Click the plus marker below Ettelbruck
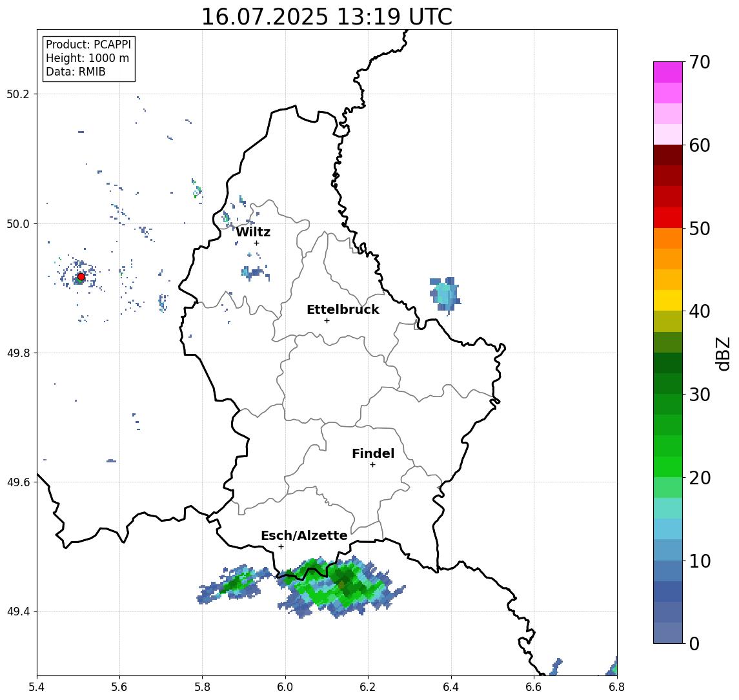This screenshot has width=739, height=700. point(327,321)
